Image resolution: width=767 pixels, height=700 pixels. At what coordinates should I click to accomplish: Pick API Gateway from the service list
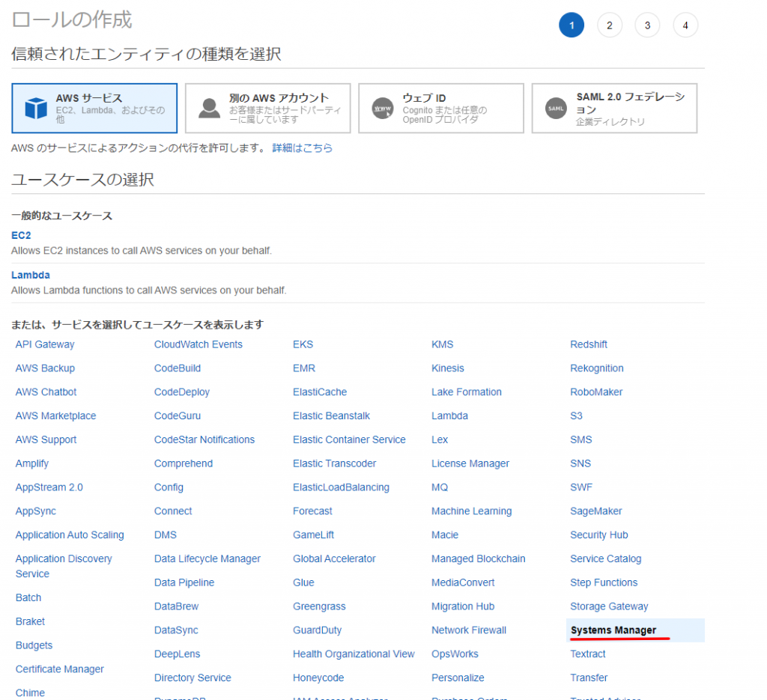click(x=45, y=344)
